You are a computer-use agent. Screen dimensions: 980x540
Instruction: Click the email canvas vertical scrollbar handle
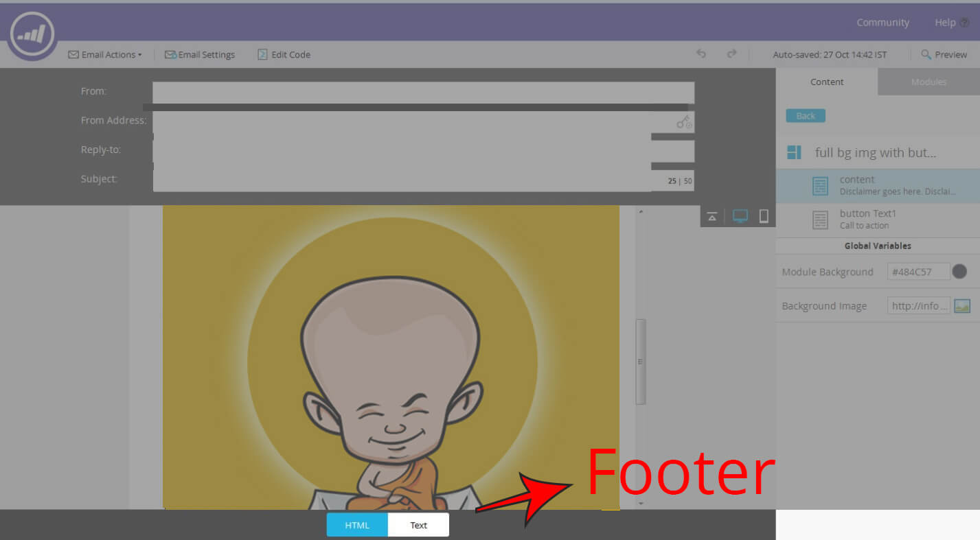click(x=641, y=362)
